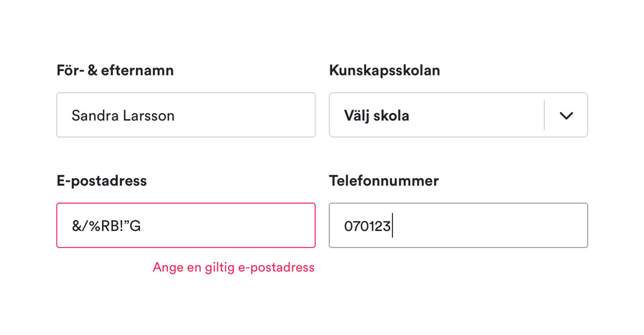
Task: Click the Kunskapsskolan label text
Action: point(385,70)
